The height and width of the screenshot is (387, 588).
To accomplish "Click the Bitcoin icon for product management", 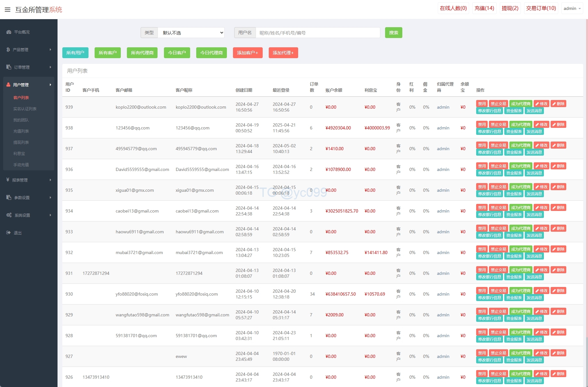I will 8,50.
